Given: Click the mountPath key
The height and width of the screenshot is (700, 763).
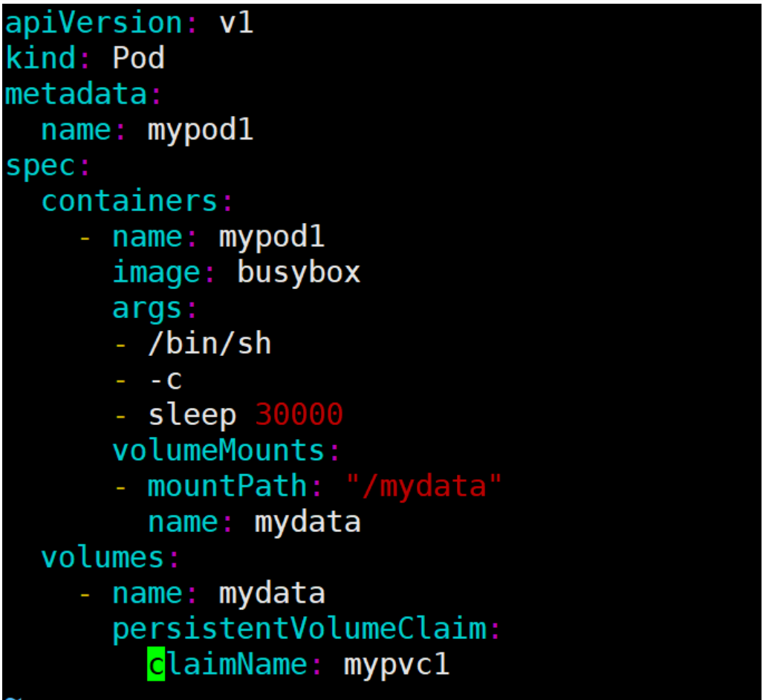Looking at the screenshot, I should [x=227, y=486].
